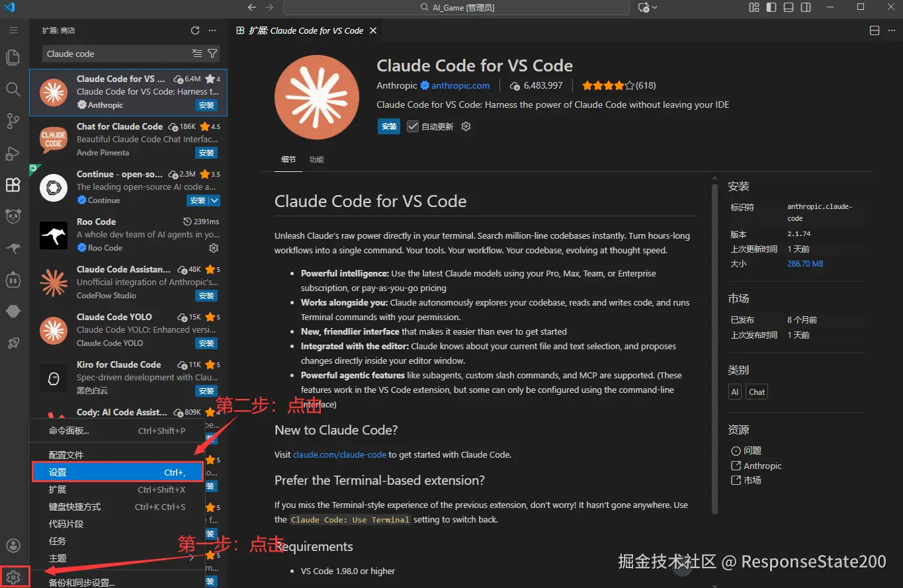The image size is (903, 588).
Task: Click the Claude code search input field
Action: coord(116,54)
